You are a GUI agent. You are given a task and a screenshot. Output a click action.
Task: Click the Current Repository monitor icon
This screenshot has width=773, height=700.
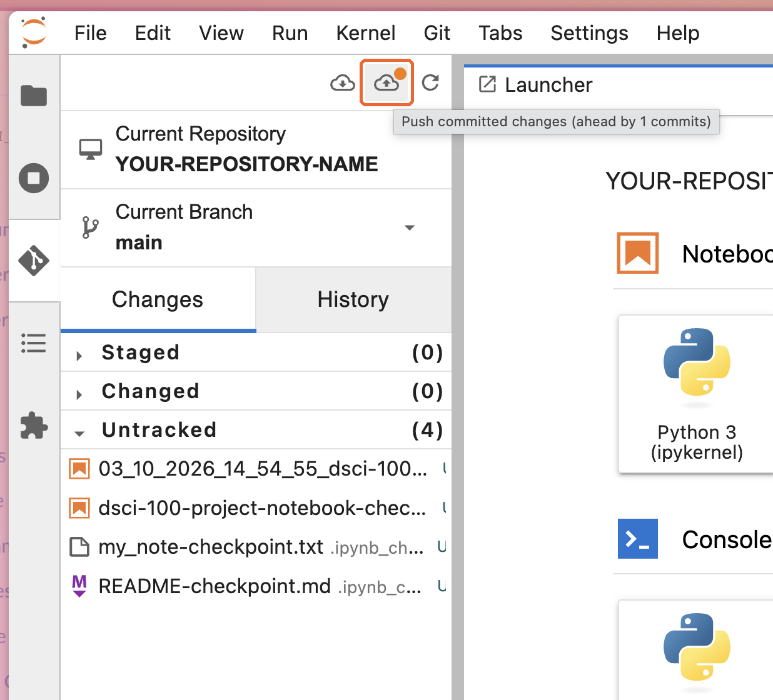91,149
